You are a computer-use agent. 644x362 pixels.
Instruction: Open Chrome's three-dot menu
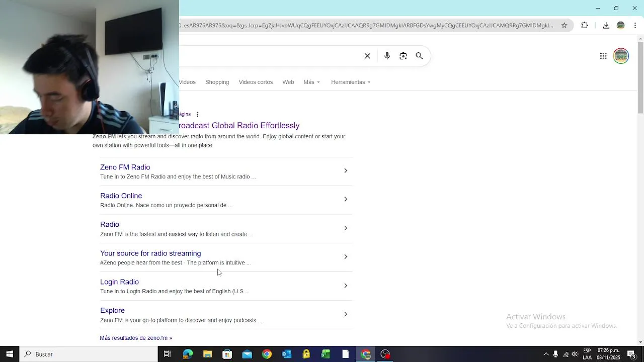tap(635, 25)
